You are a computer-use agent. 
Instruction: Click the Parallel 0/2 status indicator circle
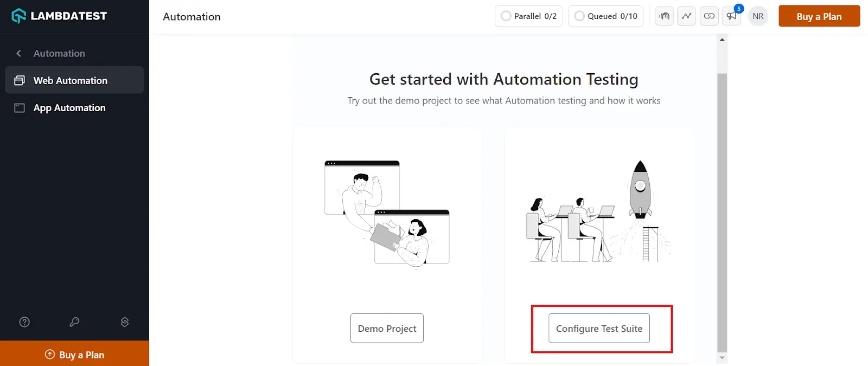(x=505, y=16)
